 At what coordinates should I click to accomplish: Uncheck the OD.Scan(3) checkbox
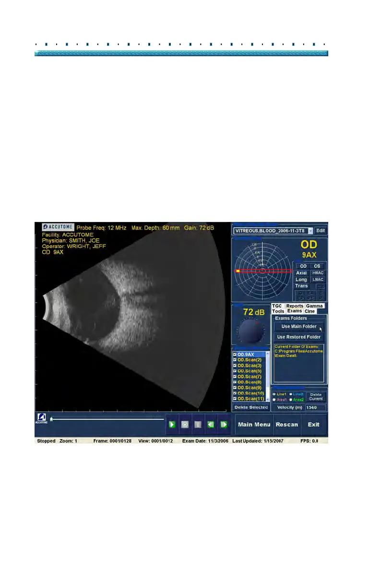click(x=235, y=366)
